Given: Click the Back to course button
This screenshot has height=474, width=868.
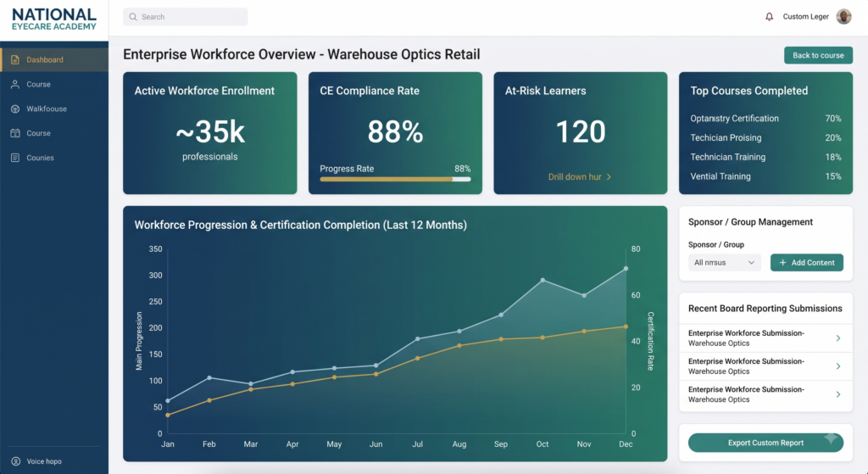Looking at the screenshot, I should [x=818, y=55].
